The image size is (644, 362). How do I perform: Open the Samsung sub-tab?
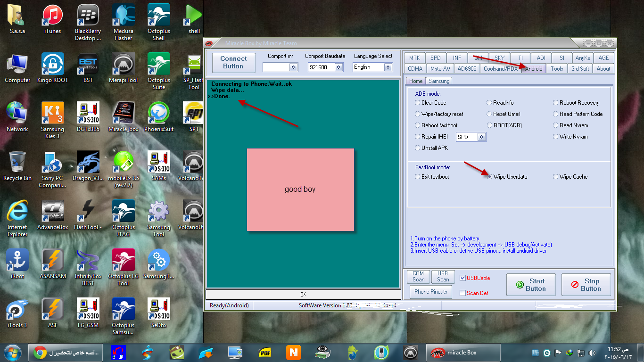(439, 81)
